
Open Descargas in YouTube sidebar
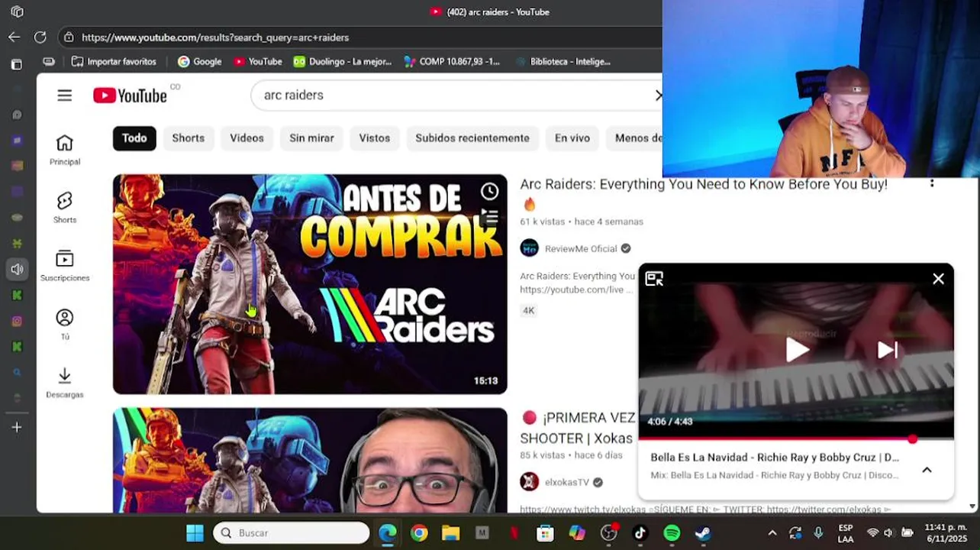tap(65, 383)
